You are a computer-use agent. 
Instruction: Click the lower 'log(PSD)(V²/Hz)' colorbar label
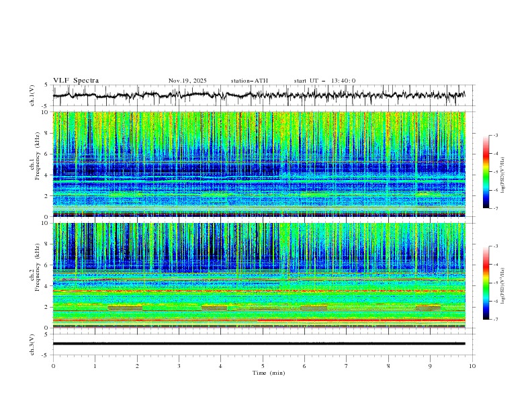[503, 286]
